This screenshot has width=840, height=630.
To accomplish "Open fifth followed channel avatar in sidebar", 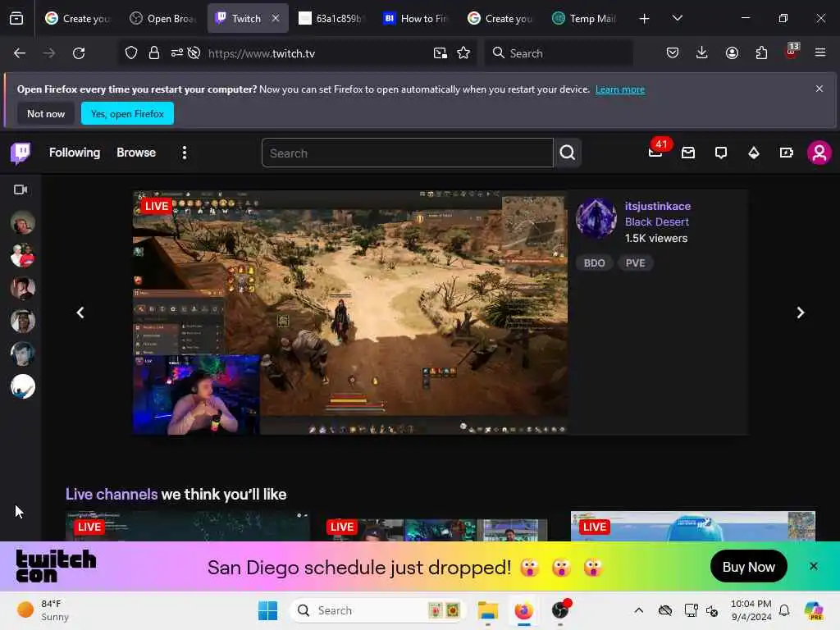I will pyautogui.click(x=22, y=354).
